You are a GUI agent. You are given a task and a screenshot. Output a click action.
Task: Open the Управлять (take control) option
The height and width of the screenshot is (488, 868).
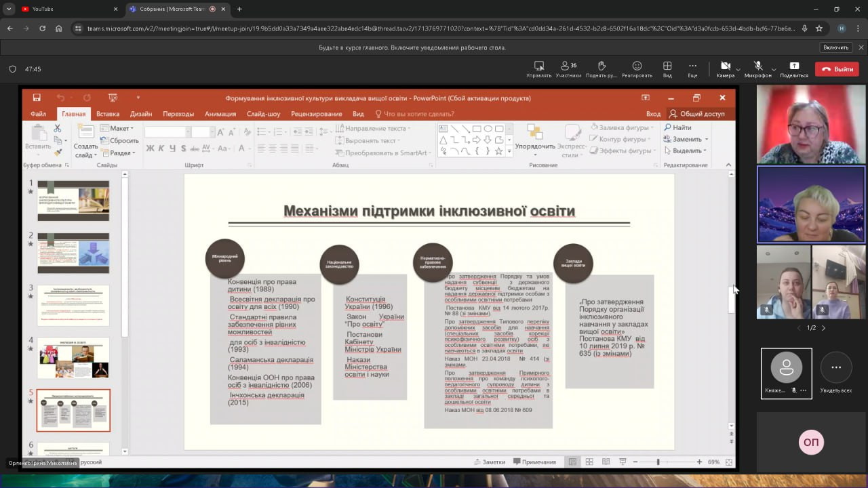tap(538, 68)
